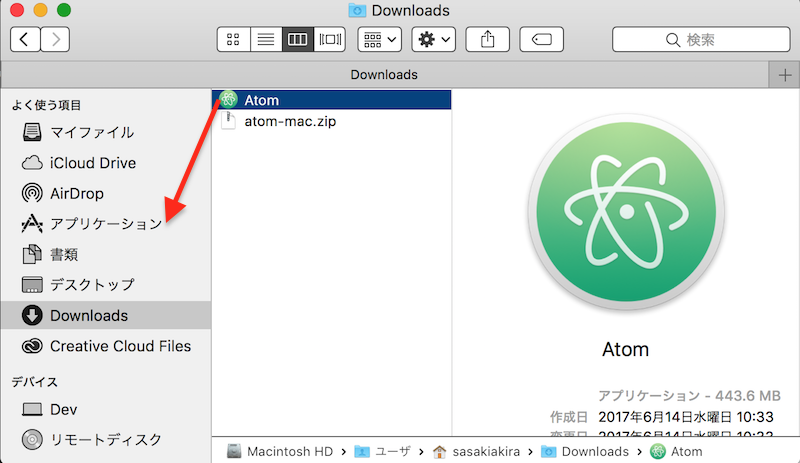Click the Edit Tags icon
Image resolution: width=800 pixels, height=463 pixels.
[x=541, y=39]
